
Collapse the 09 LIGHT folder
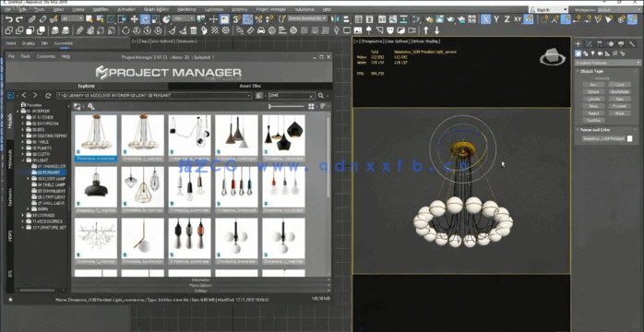(x=23, y=160)
